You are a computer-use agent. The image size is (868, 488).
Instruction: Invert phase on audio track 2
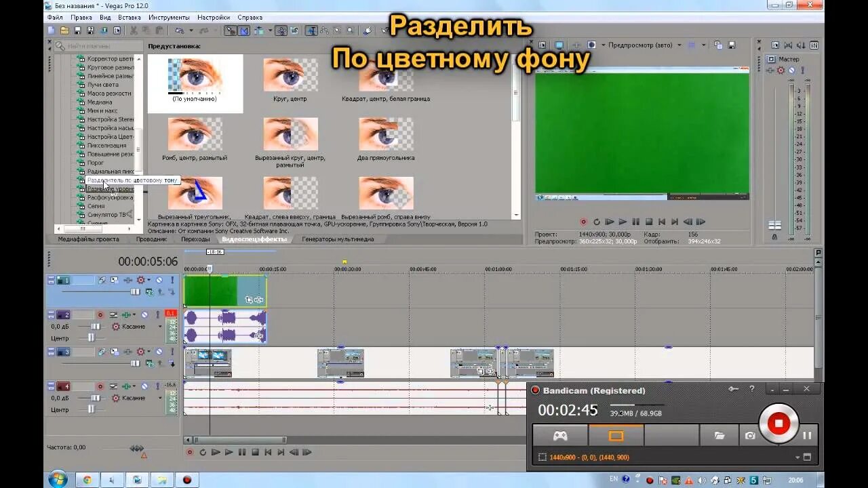[113, 315]
